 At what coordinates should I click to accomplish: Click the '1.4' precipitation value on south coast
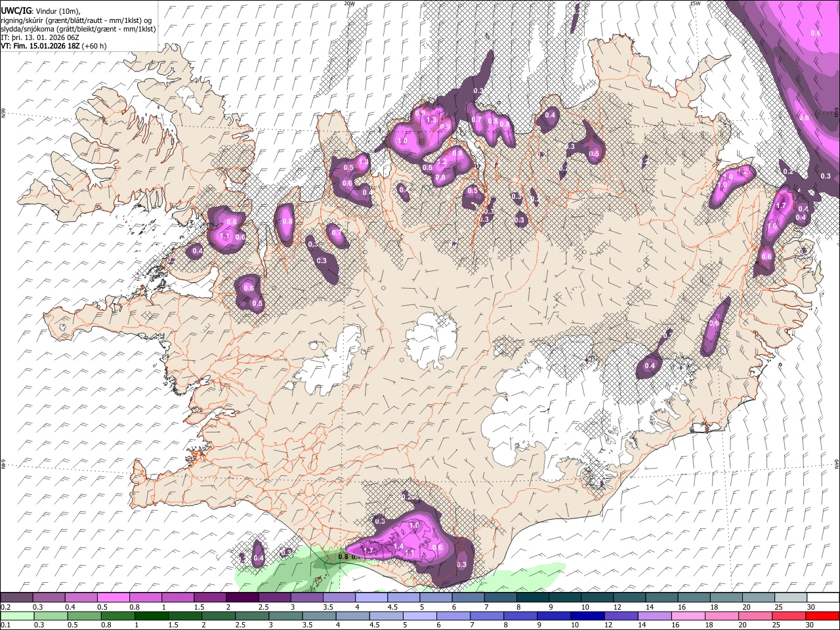[x=398, y=546]
